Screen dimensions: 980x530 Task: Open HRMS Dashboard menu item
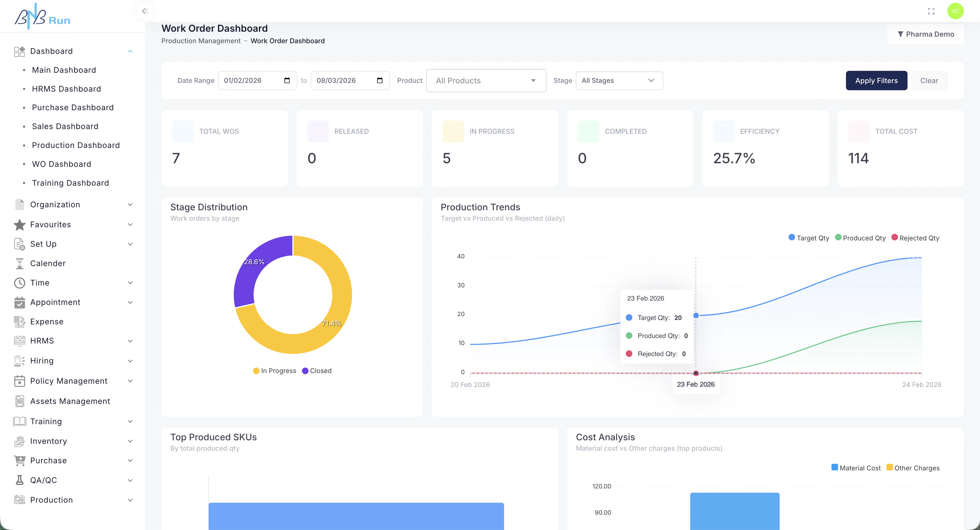pyautogui.click(x=66, y=89)
